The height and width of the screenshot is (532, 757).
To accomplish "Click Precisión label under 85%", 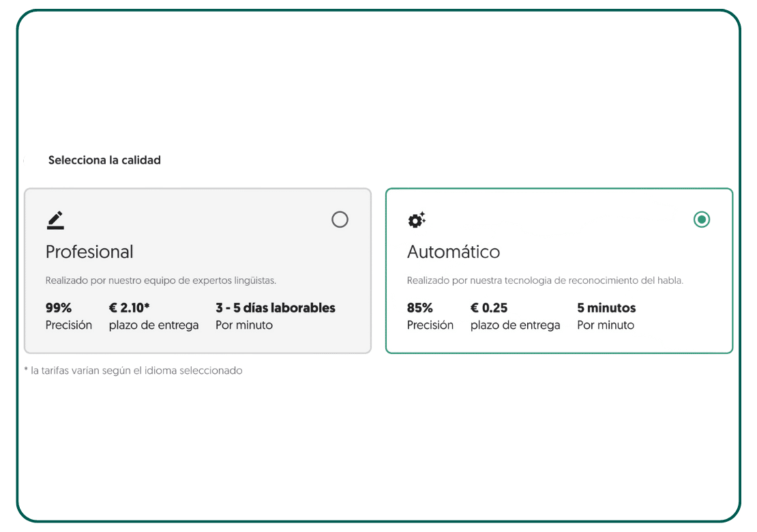I will [430, 325].
